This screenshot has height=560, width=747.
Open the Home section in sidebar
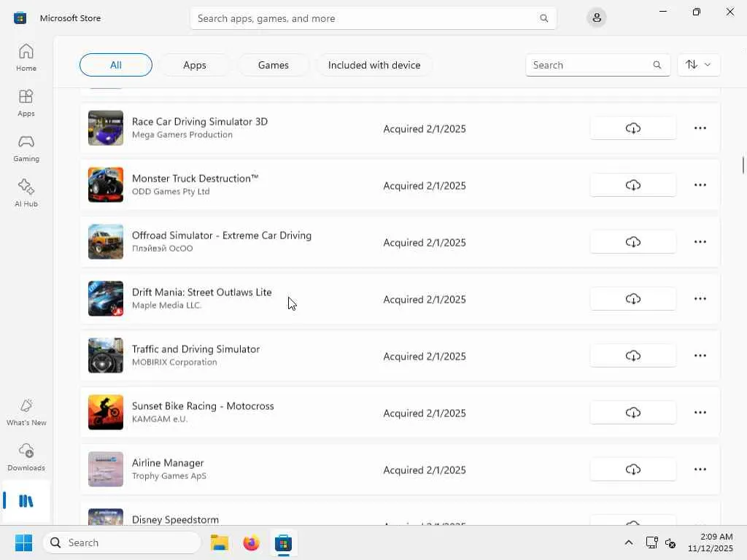tap(26, 58)
